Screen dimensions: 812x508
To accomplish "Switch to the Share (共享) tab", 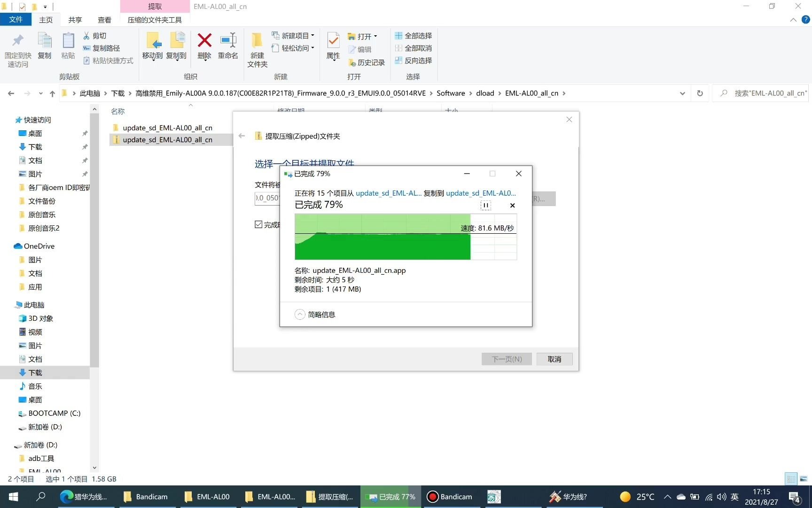I will (x=75, y=20).
